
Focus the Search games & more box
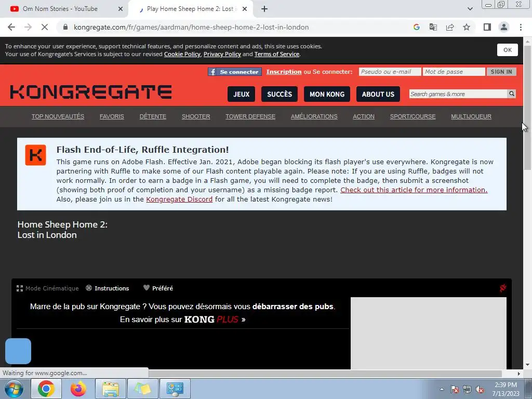coord(458,94)
